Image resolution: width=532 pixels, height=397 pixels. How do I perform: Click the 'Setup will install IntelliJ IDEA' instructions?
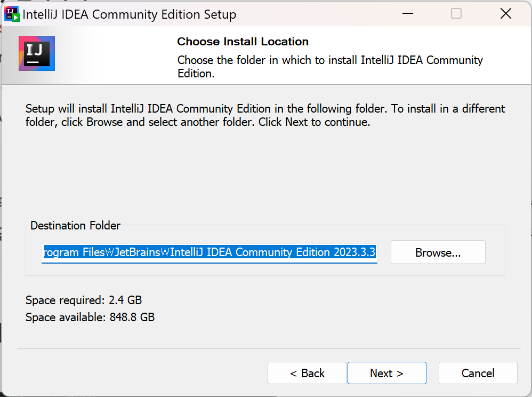[265, 115]
